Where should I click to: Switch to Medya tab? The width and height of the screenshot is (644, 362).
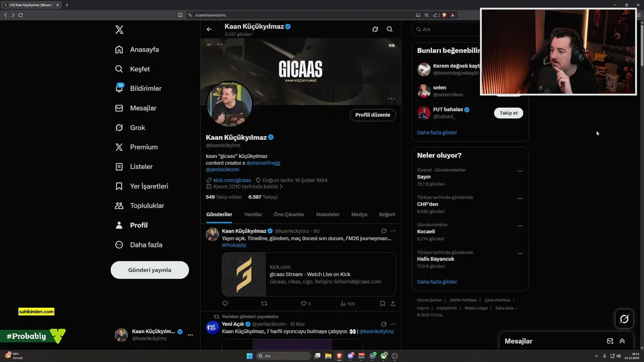click(359, 214)
